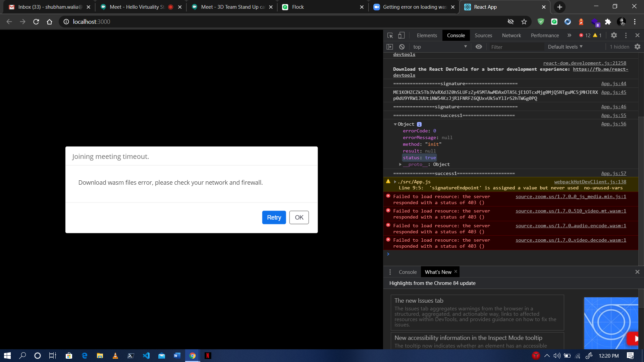Switch to the Network tab
644x362 pixels.
[511, 36]
